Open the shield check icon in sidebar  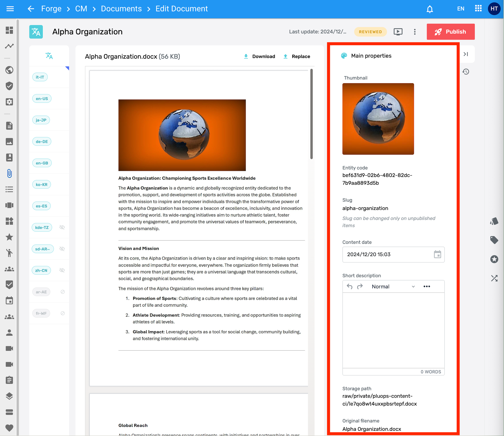[9, 86]
